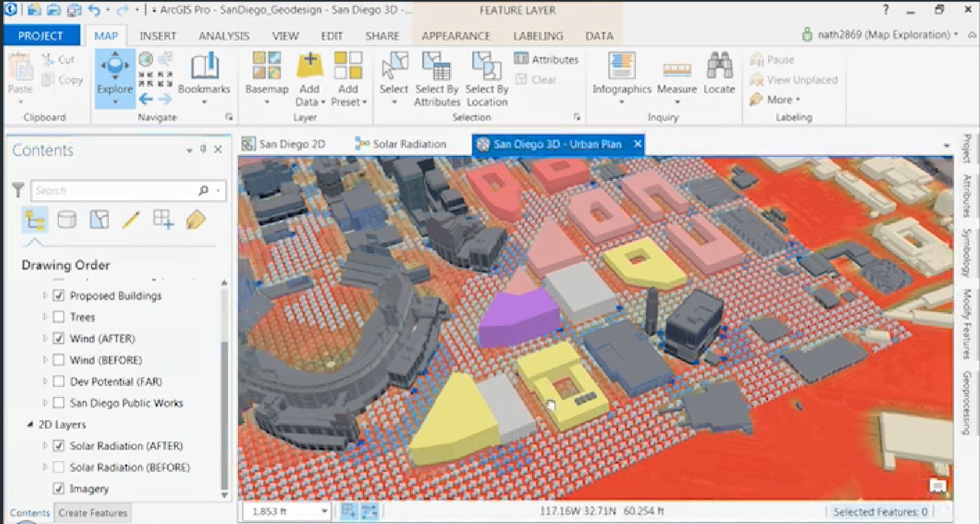
Task: Click the List By Data Source icon
Action: point(67,220)
